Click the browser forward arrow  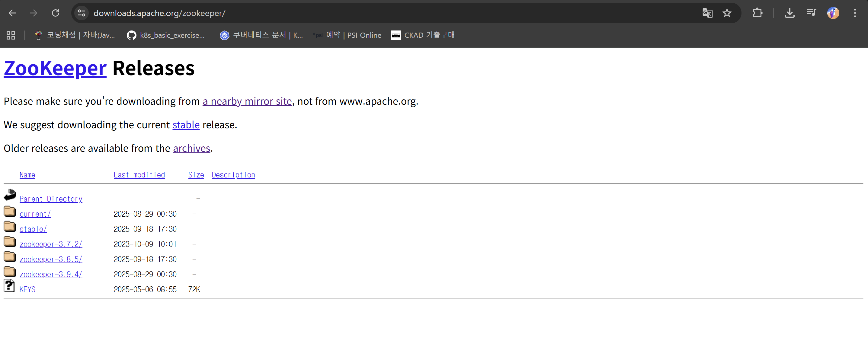[x=34, y=13]
